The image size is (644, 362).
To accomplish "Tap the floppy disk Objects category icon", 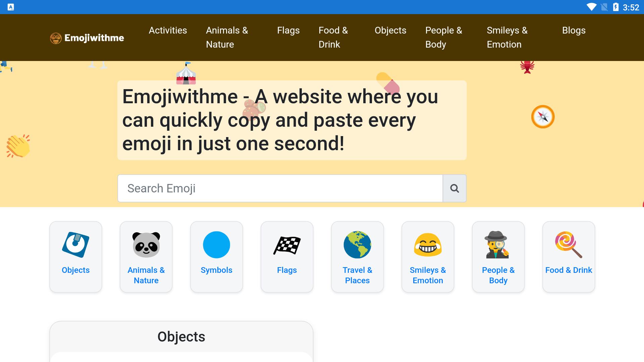I will (76, 245).
